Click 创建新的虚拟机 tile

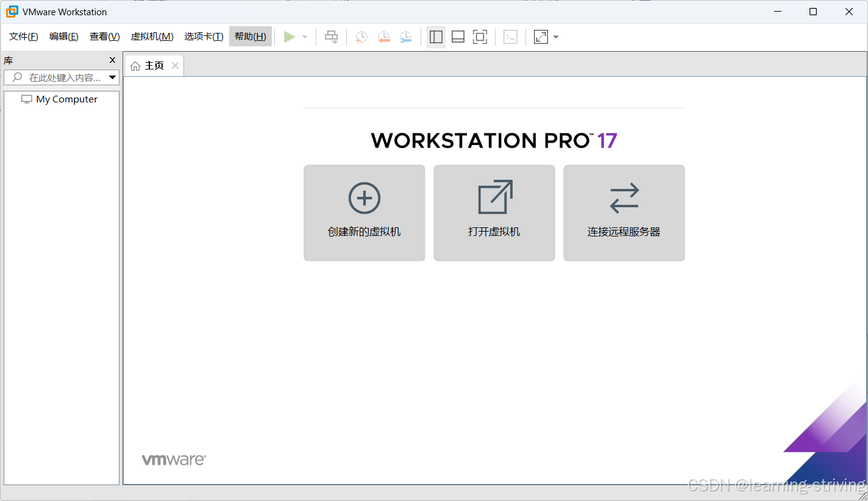pos(365,213)
